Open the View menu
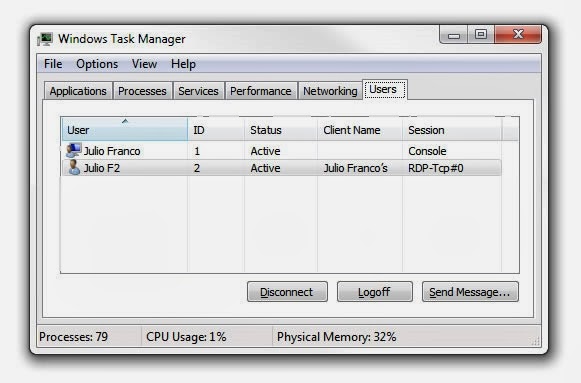This screenshot has height=383, width=581. (x=144, y=64)
